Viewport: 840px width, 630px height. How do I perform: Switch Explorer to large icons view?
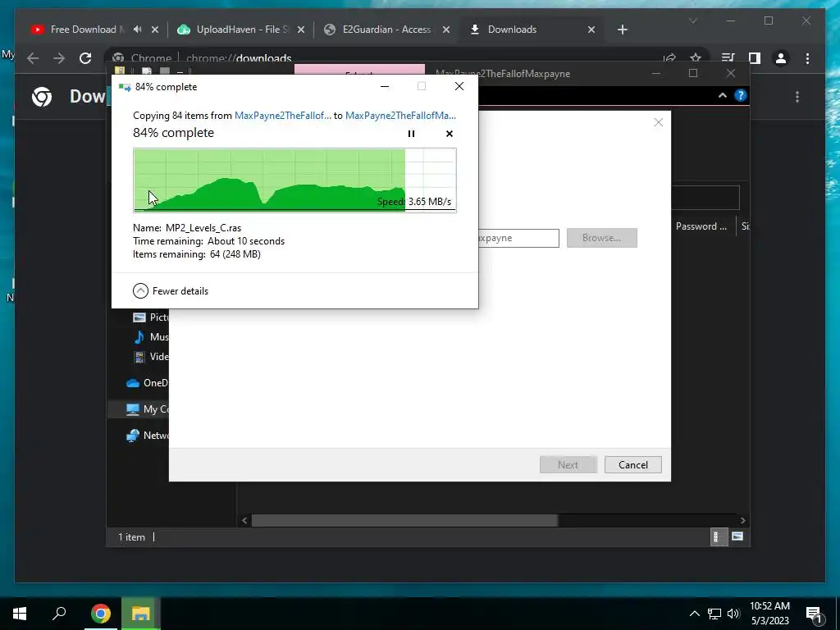point(737,536)
